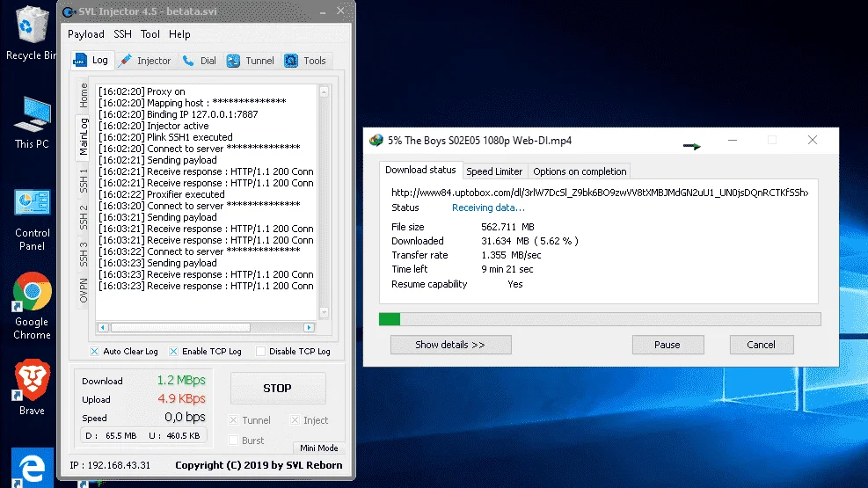This screenshot has width=868, height=488.
Task: Launch Brave browser from desktop
Action: (32, 387)
